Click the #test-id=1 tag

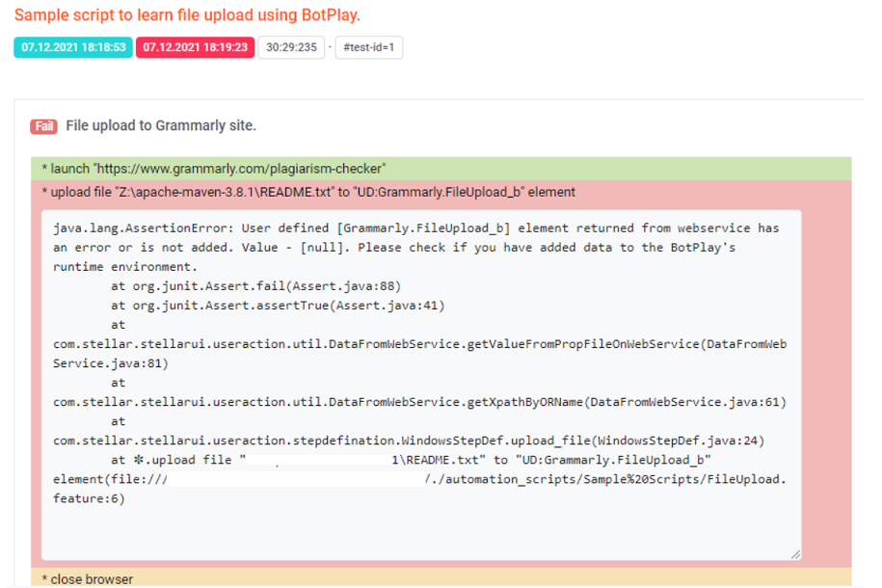368,47
